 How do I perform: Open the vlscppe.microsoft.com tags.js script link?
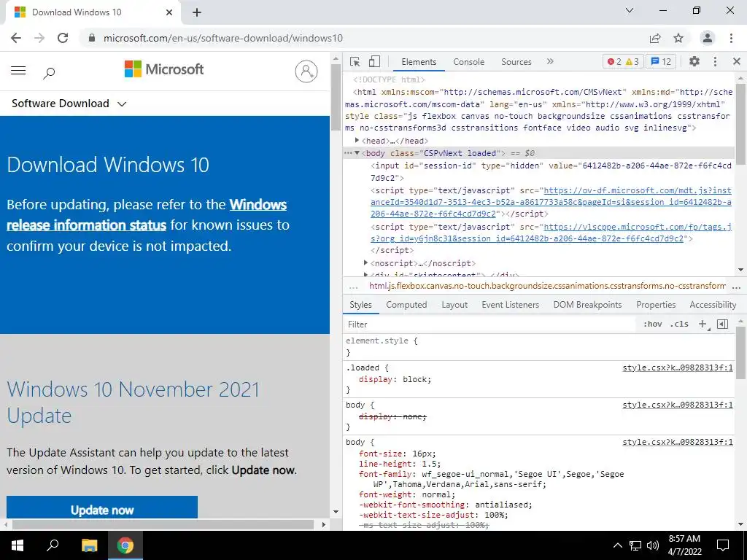tap(551, 233)
